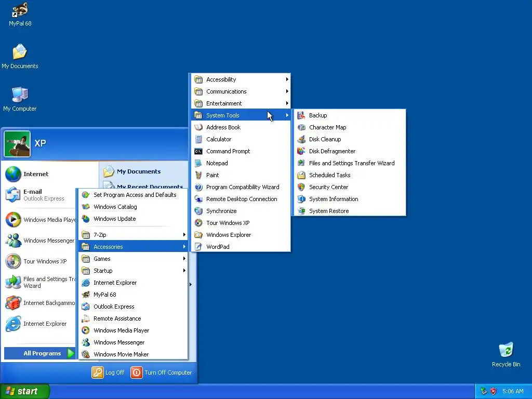This screenshot has width=532, height=399.
Task: Expand the Games folder
Action: (x=133, y=259)
